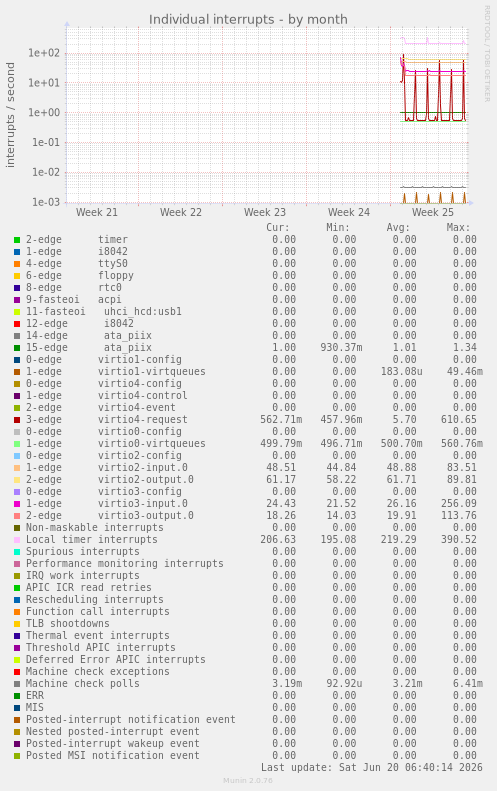
Task: Click the Week 21 label on x-axis
Action: tap(97, 212)
